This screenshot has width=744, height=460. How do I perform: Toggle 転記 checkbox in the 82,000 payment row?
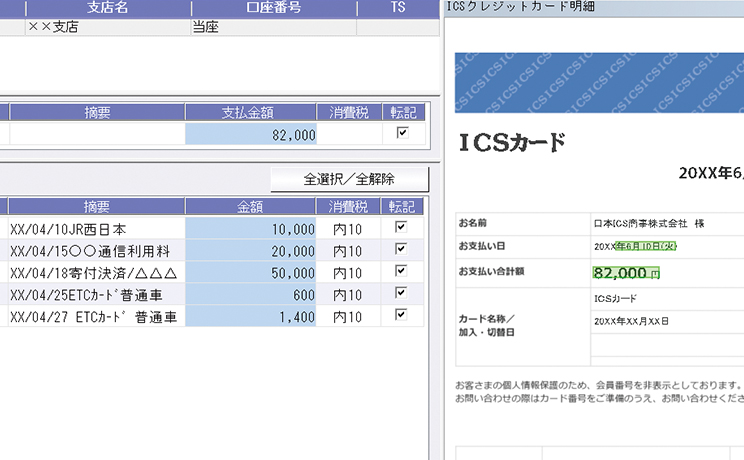point(402,133)
